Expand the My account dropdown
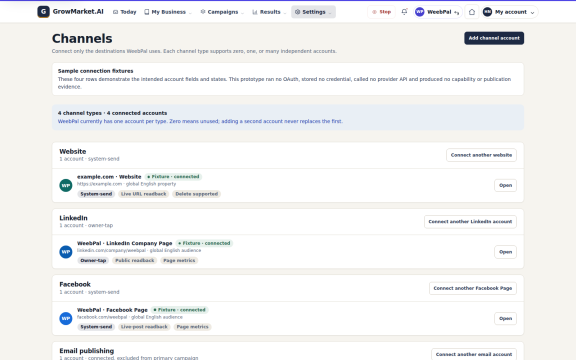The image size is (576, 360). [510, 12]
